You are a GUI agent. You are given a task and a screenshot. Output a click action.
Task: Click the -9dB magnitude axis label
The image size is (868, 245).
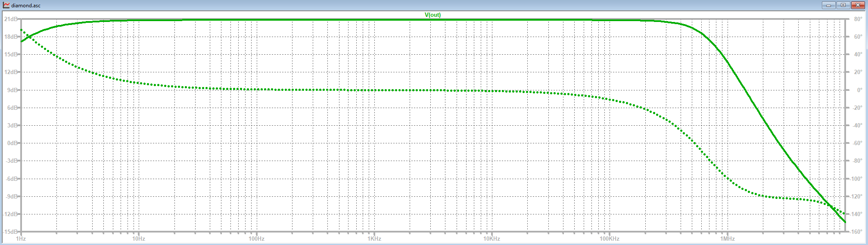coord(11,196)
